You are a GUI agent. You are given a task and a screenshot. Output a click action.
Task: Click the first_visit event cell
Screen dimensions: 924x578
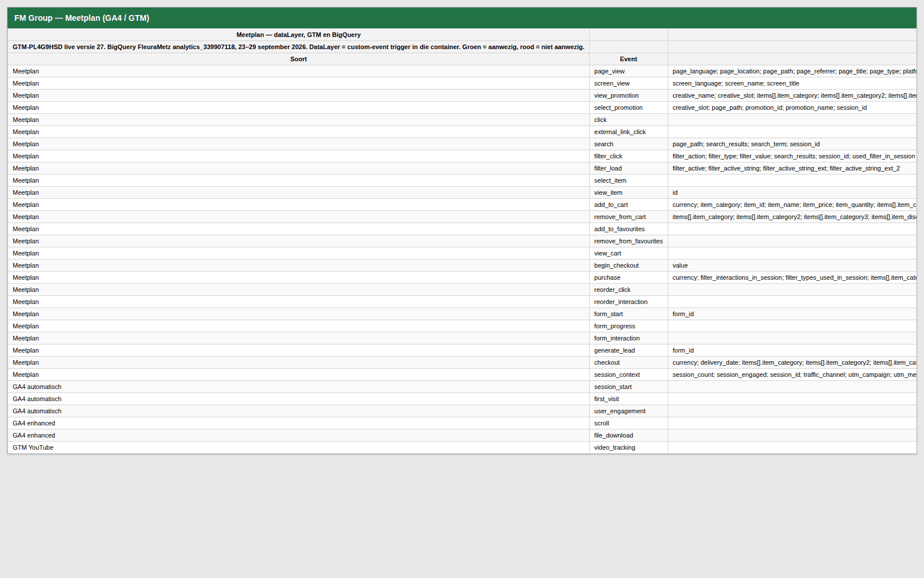(628, 399)
